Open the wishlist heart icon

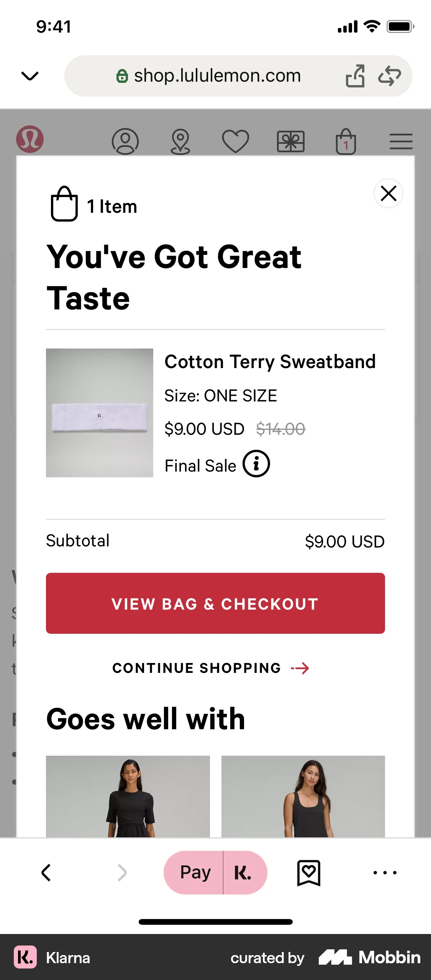coord(235,141)
